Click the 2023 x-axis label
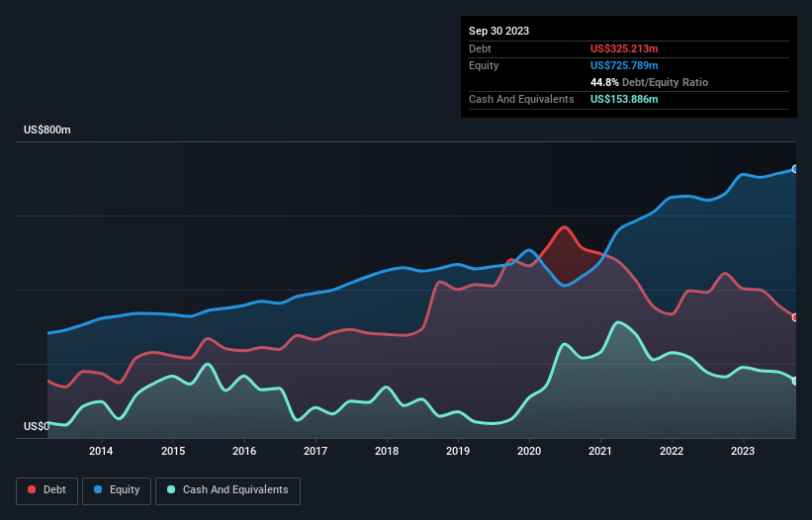The height and width of the screenshot is (520, 812). pyautogui.click(x=743, y=451)
